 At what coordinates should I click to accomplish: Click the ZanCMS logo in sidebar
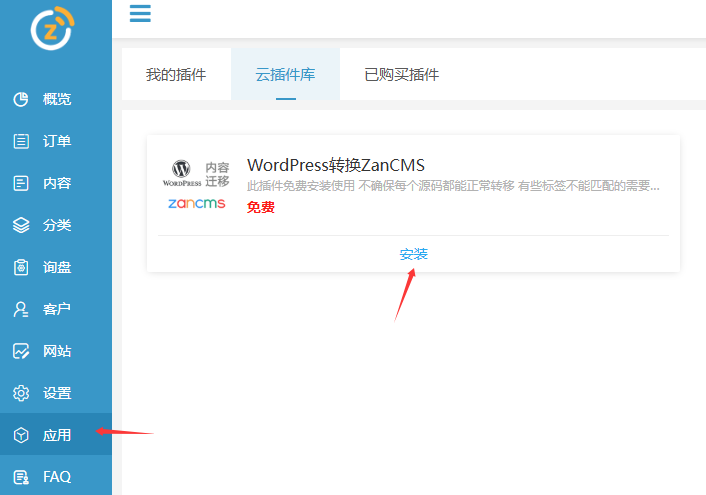52,28
